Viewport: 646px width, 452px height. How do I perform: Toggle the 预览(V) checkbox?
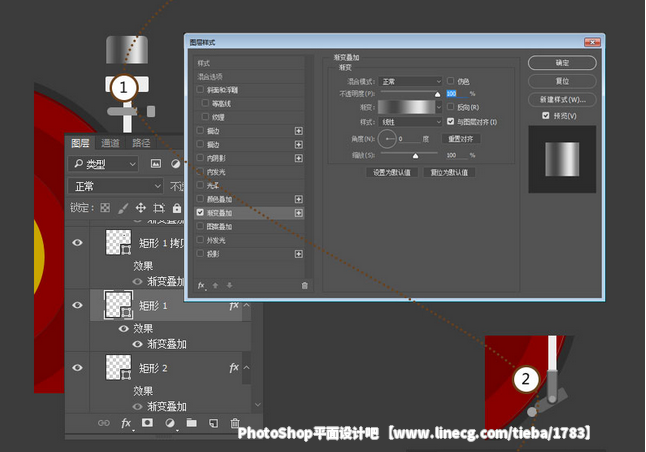[x=546, y=115]
